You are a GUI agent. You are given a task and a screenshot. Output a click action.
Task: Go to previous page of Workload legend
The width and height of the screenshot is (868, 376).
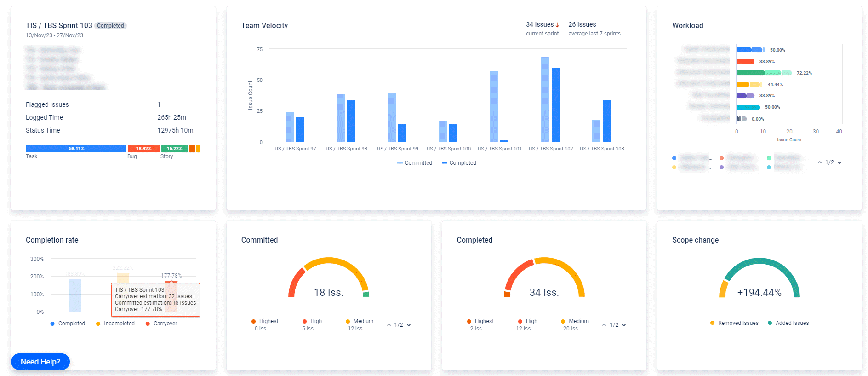click(x=820, y=162)
